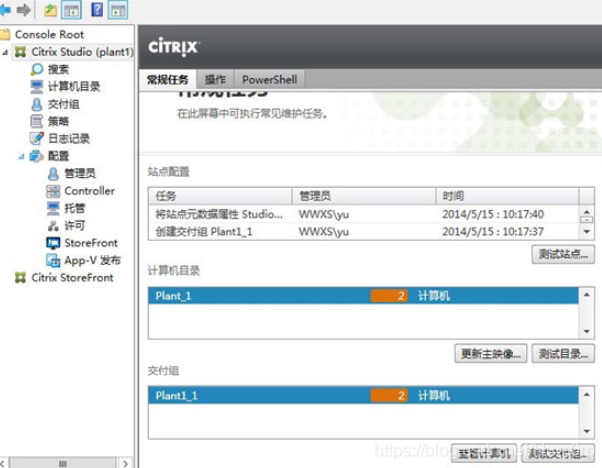Image resolution: width=602 pixels, height=468 pixels.
Task: Collapse the 配置 configuration tree node
Action: (22, 156)
